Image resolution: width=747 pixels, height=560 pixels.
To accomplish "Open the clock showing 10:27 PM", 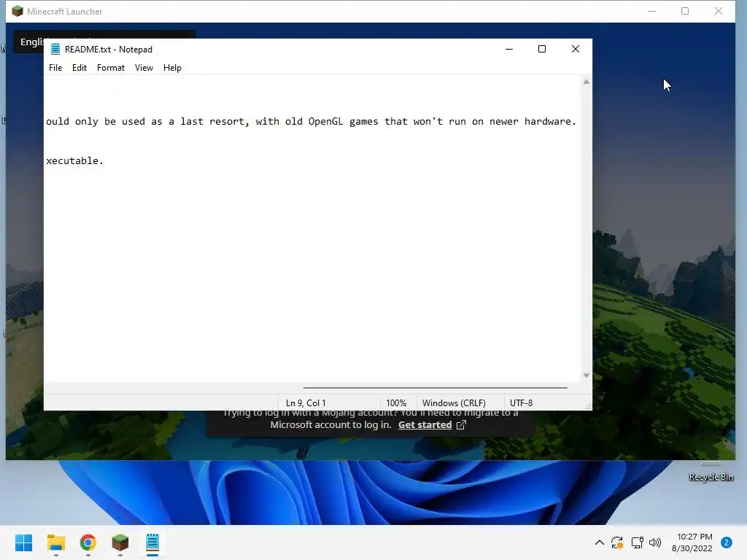I will click(x=692, y=542).
